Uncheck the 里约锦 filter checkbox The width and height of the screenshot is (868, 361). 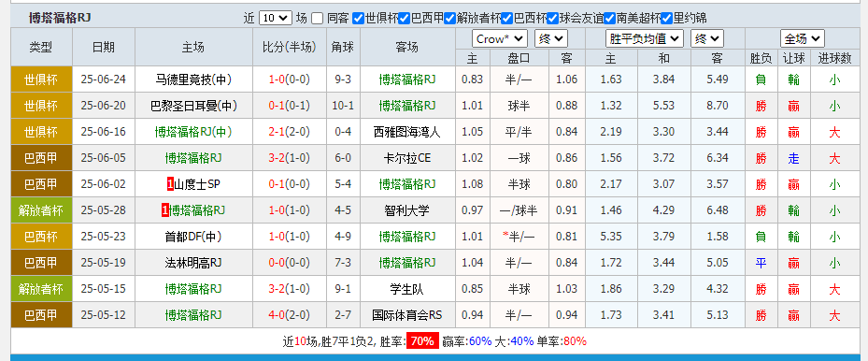coord(667,19)
